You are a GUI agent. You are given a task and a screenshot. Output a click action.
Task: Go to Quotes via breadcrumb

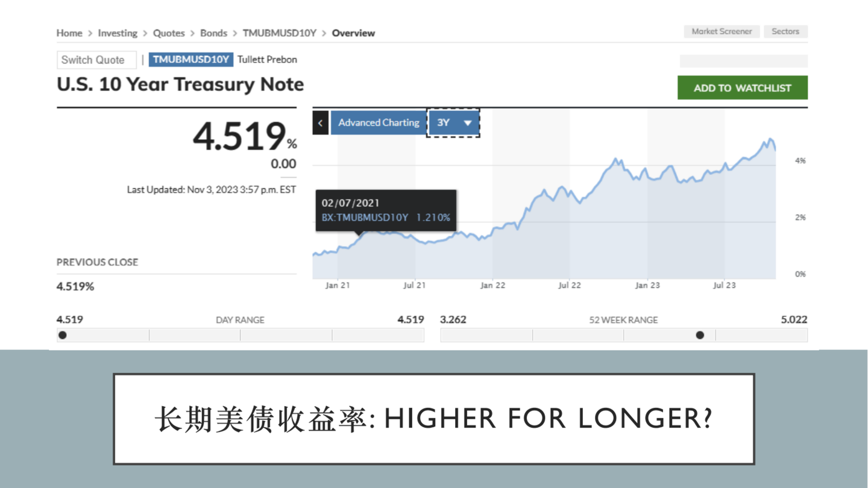tap(169, 33)
